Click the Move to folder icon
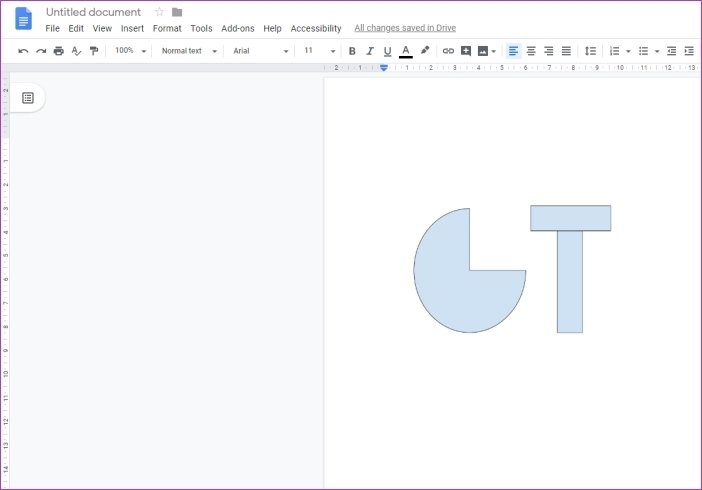 coord(177,12)
